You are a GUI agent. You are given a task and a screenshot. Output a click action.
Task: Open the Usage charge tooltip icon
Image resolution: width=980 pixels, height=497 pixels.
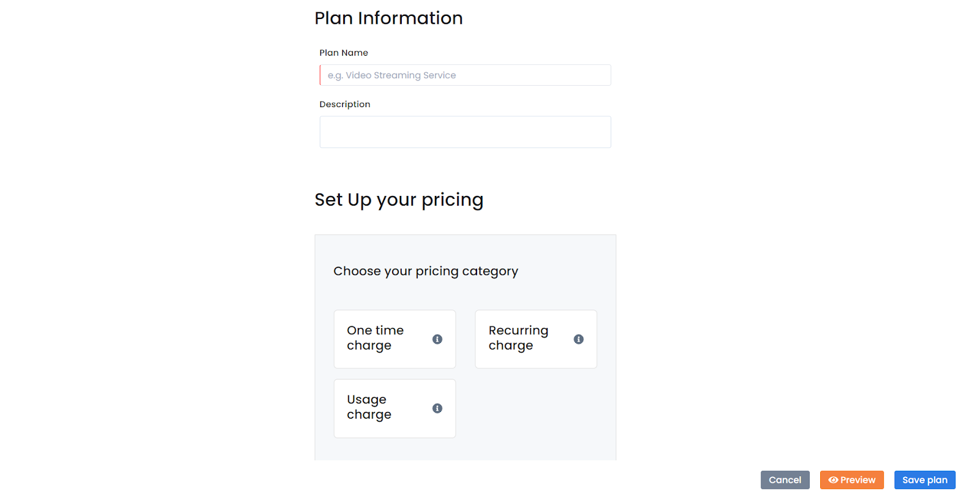pos(437,408)
